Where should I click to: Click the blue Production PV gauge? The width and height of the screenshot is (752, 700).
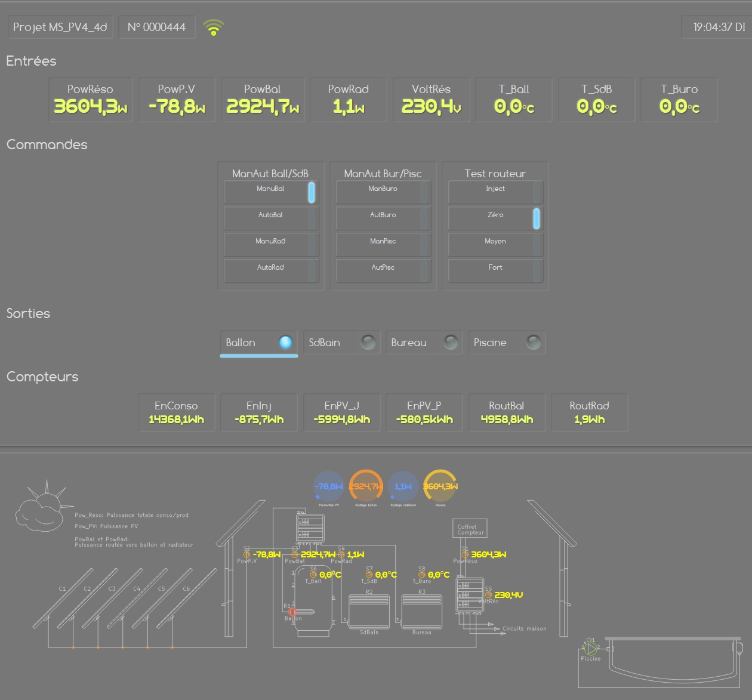click(328, 487)
